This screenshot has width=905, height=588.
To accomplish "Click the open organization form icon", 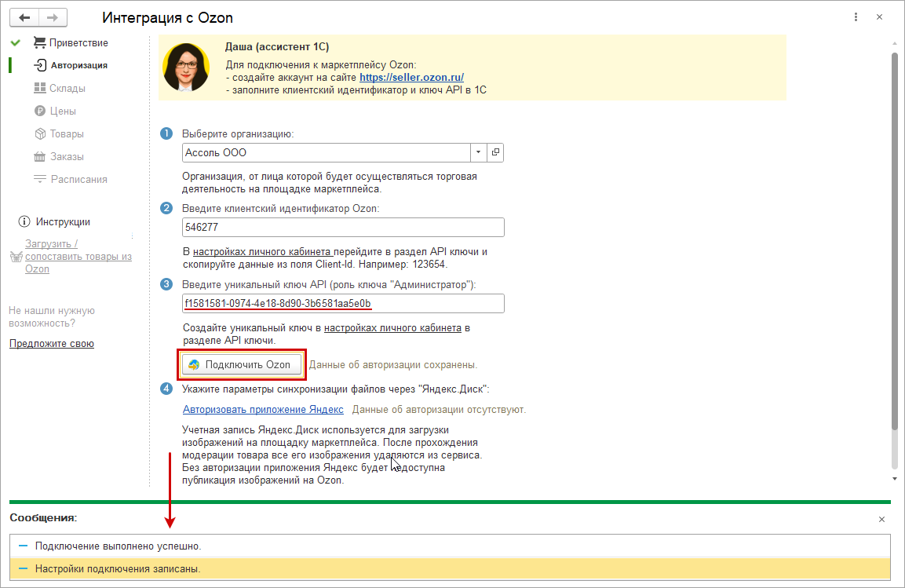I will click(x=495, y=152).
